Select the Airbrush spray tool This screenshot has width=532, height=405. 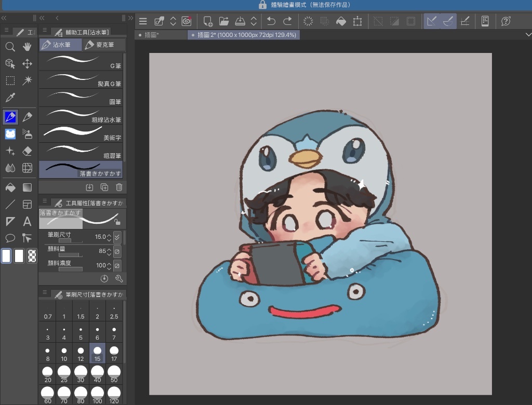point(27,134)
